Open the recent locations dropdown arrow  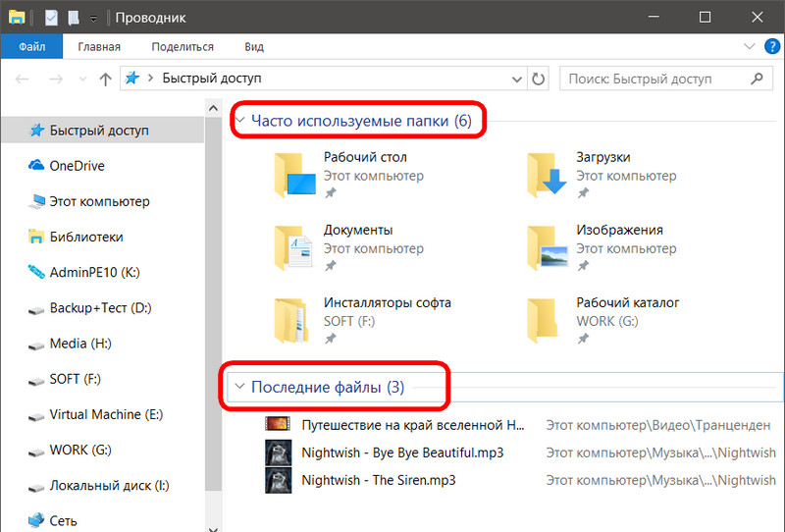82,80
